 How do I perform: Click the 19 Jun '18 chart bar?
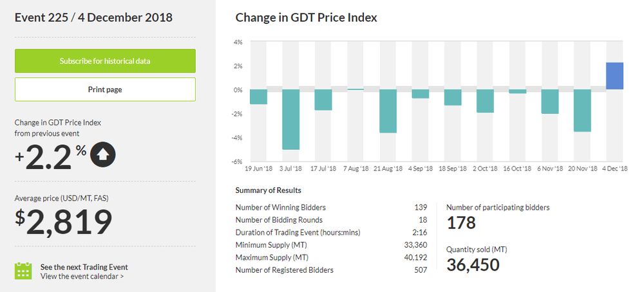[258, 96]
